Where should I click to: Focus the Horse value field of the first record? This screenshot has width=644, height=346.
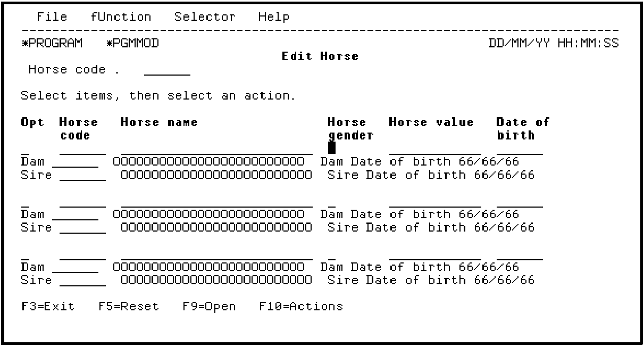click(434, 149)
